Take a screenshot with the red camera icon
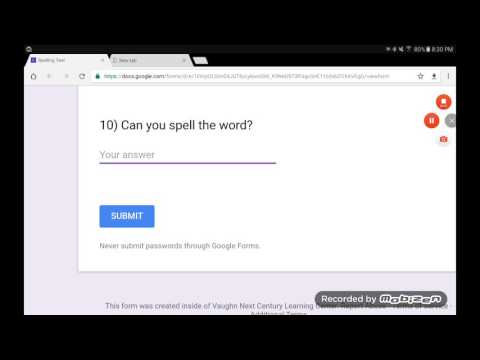Image resolution: width=480 pixels, height=360 pixels. 443,139
